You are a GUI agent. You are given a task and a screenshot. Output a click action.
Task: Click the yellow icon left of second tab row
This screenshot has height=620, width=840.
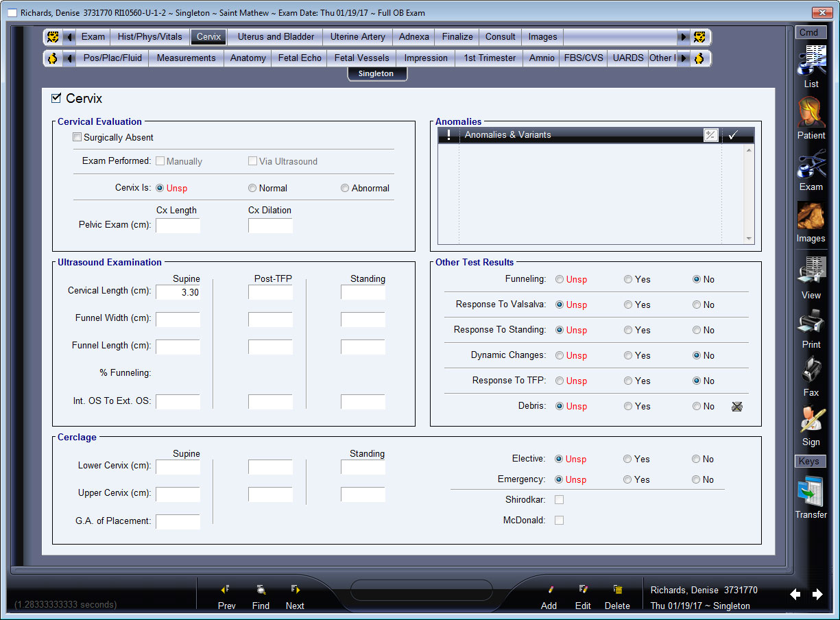tap(53, 58)
